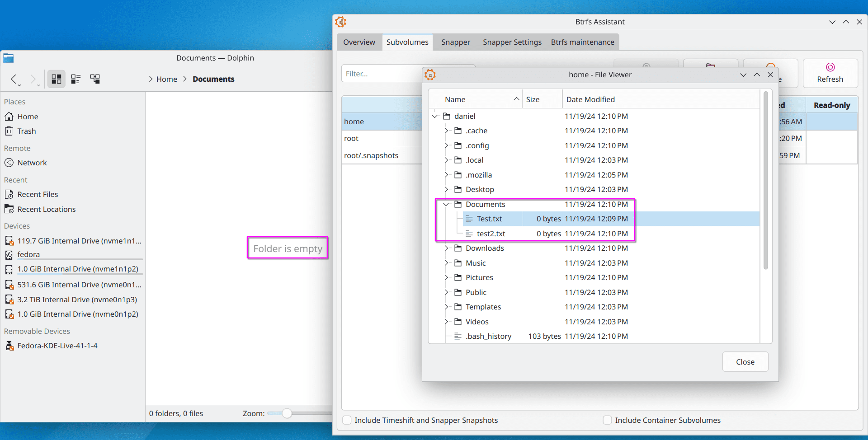Click the Read-only column header
The image size is (868, 440).
(x=832, y=105)
